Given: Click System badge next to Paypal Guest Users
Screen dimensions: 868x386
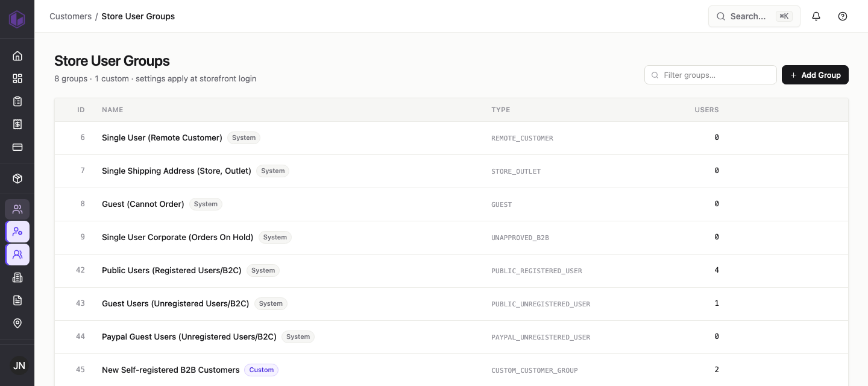Looking at the screenshot, I should 298,337.
